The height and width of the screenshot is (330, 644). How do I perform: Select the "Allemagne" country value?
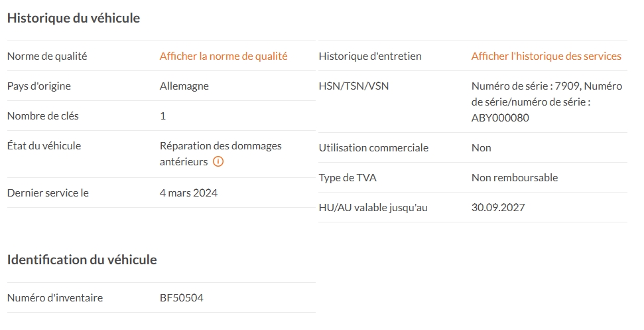tap(184, 86)
